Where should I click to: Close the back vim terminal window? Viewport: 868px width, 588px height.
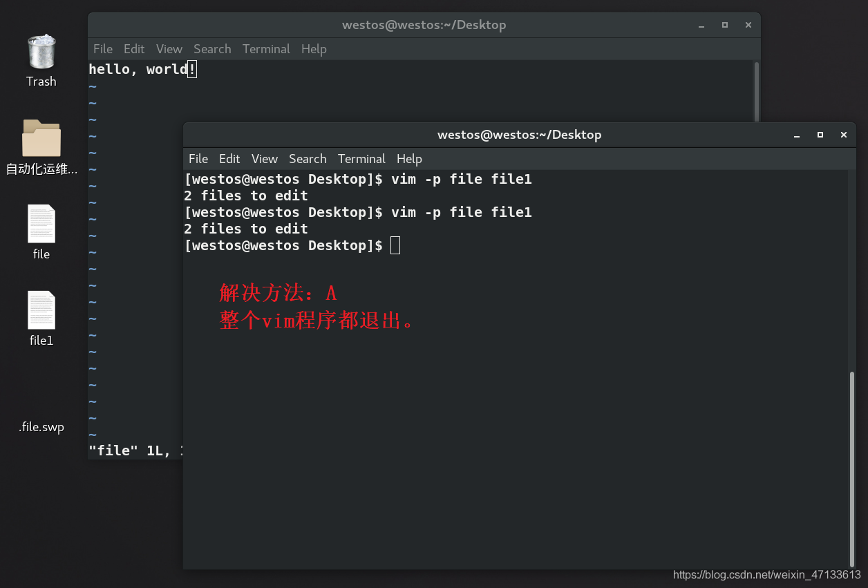pyautogui.click(x=748, y=25)
